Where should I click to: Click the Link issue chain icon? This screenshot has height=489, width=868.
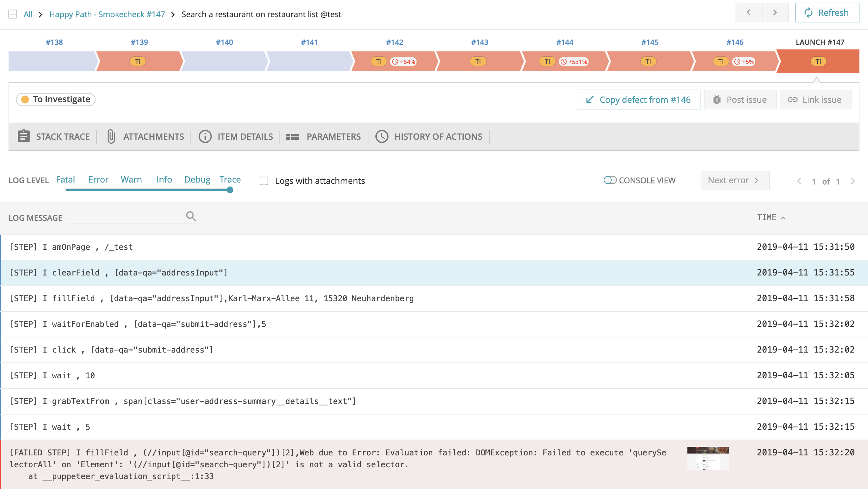pyautogui.click(x=792, y=100)
